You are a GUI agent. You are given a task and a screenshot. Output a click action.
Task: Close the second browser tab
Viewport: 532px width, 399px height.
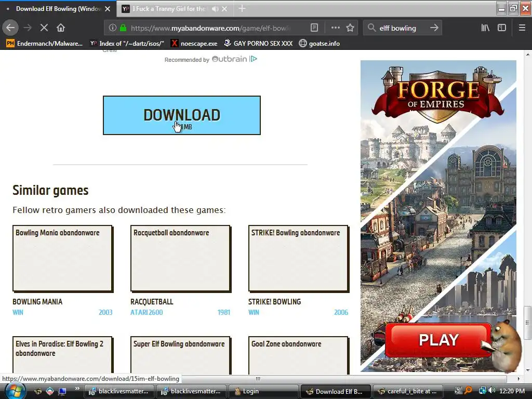click(224, 9)
